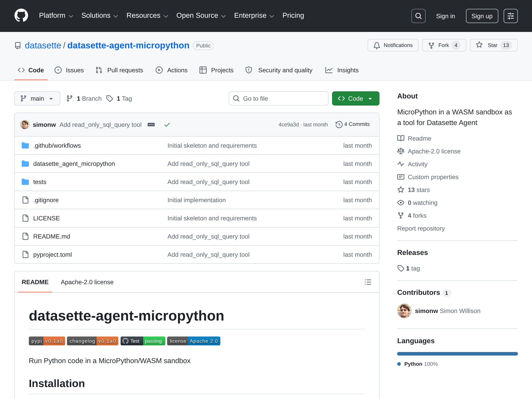Open the LICENSE file
This screenshot has height=399, width=532.
click(x=46, y=218)
